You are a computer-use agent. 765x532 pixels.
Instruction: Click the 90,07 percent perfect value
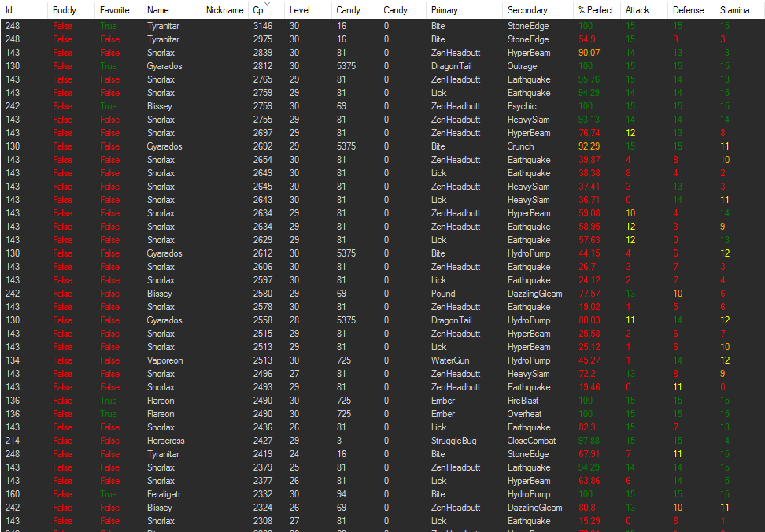[589, 53]
